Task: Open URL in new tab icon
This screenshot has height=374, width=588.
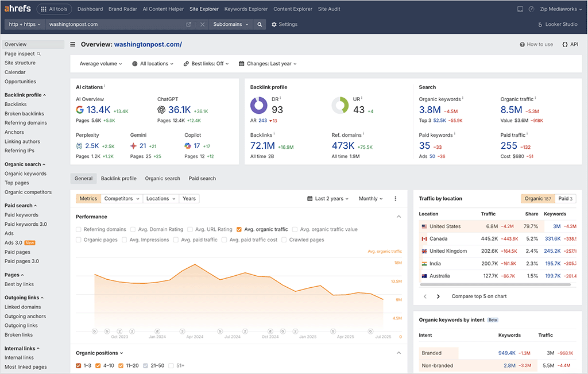Action: point(188,24)
